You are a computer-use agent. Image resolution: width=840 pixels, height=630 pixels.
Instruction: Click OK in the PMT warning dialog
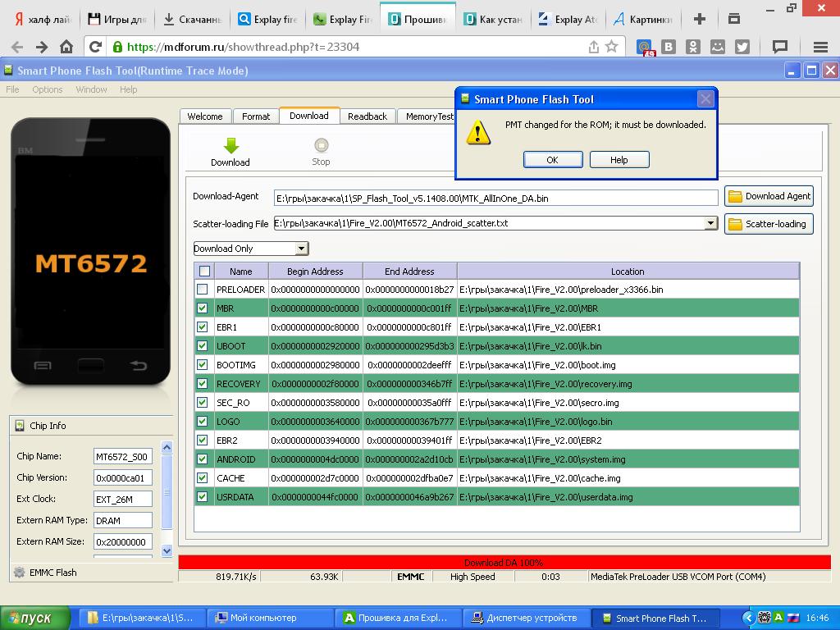pyautogui.click(x=552, y=160)
